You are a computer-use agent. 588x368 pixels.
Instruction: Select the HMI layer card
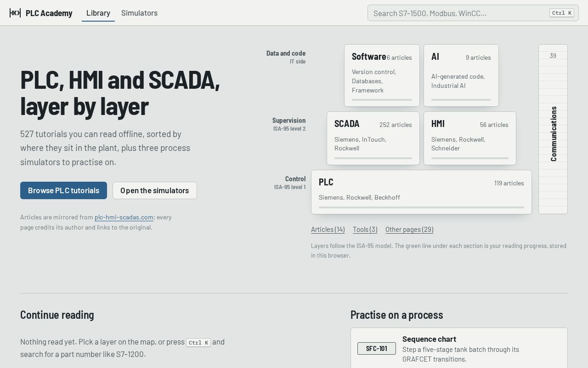[x=470, y=138]
